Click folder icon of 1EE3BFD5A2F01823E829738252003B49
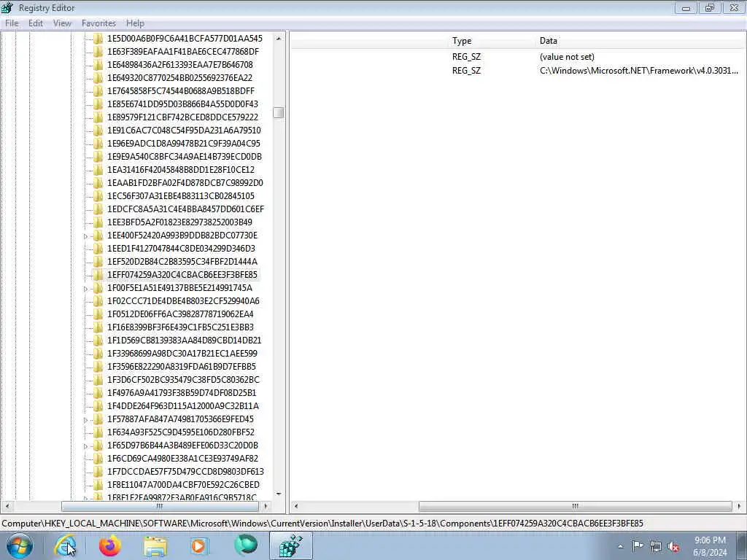 (98, 222)
